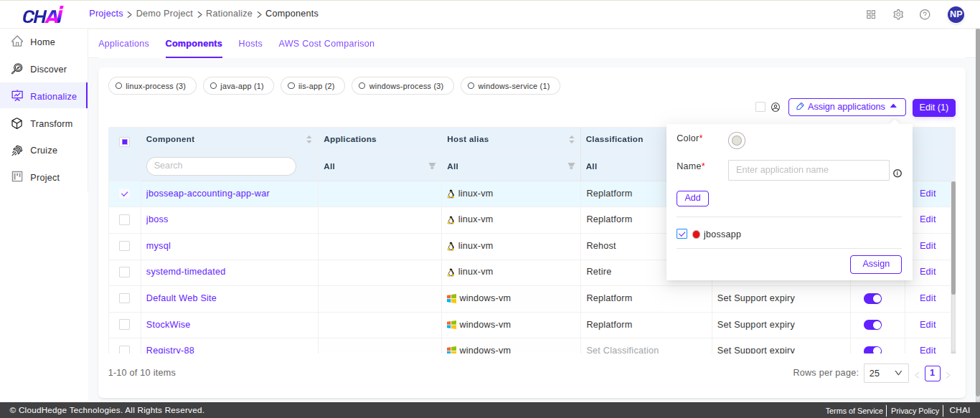Click the apps grid icon in header
This screenshot has width=980, height=418.
(x=871, y=14)
